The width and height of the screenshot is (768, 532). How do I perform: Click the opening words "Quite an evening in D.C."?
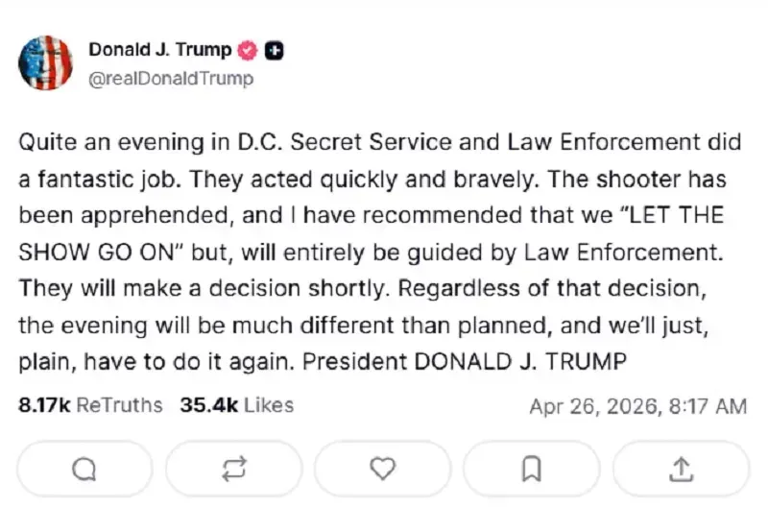click(x=126, y=143)
